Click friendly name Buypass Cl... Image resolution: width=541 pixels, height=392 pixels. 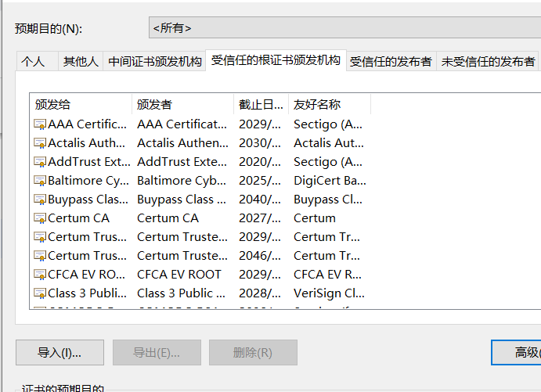(328, 200)
